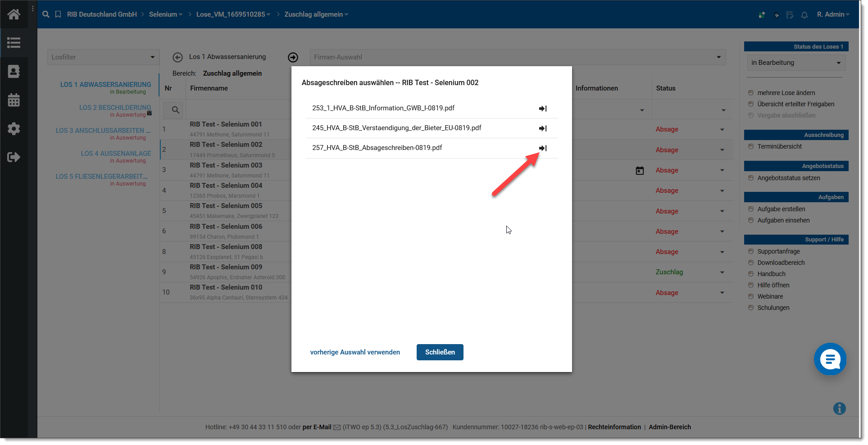Click 'Aufgabe erstellen' link
Image resolution: width=868 pixels, height=445 pixels.
point(781,209)
